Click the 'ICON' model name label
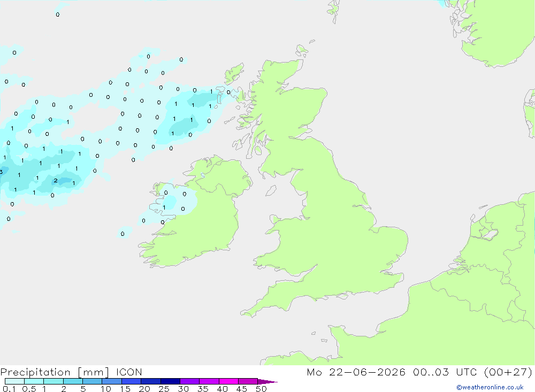This screenshot has height=392, width=535. click(x=129, y=372)
